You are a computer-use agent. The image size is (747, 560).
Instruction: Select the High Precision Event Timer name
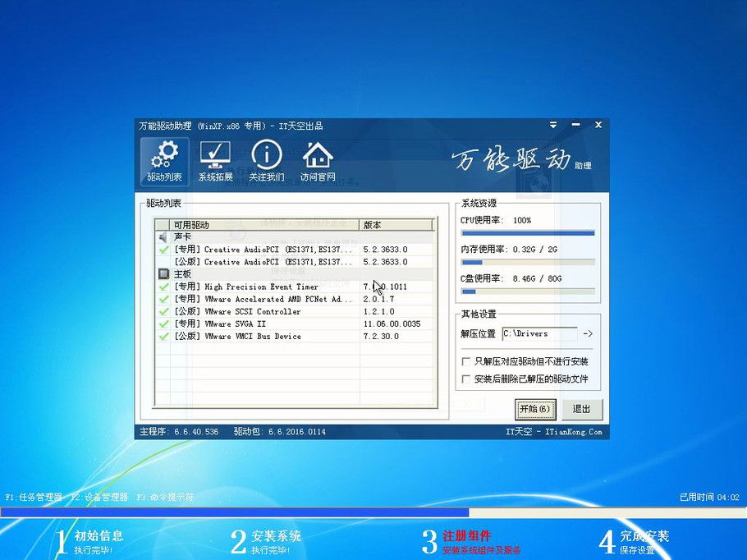point(261,287)
